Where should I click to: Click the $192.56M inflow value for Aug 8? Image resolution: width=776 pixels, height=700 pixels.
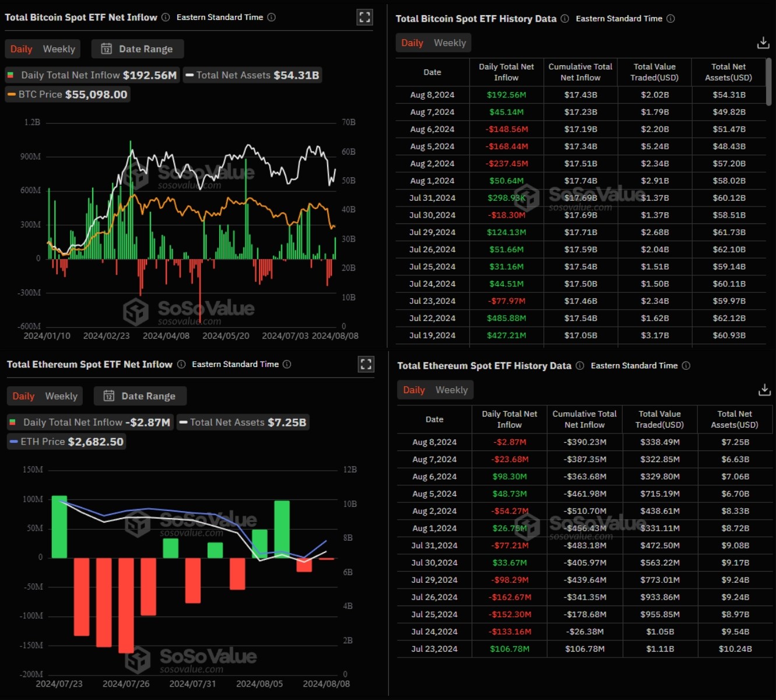click(x=506, y=94)
